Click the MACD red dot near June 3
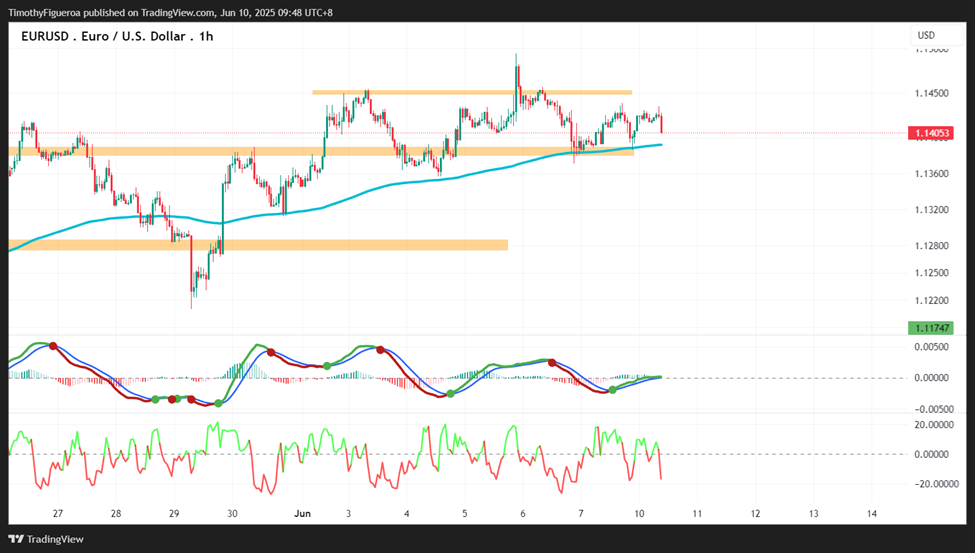 point(380,350)
